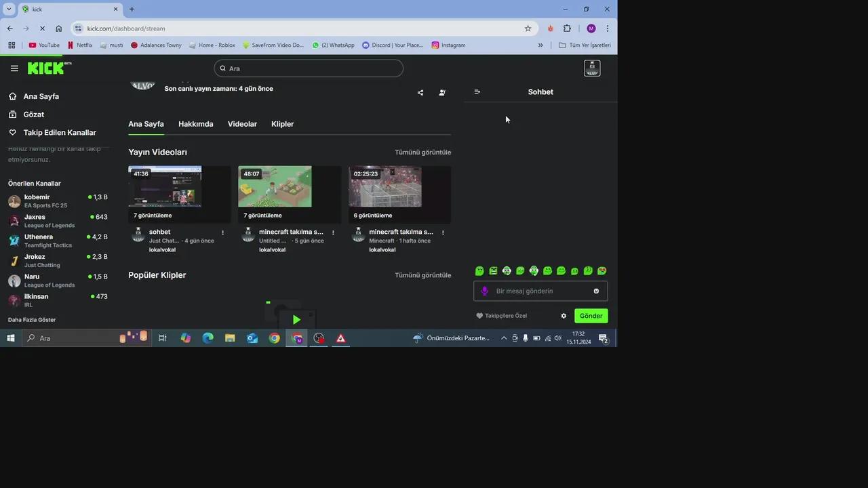
Task: Open the Chrome tab search dropdown
Action: [9, 9]
